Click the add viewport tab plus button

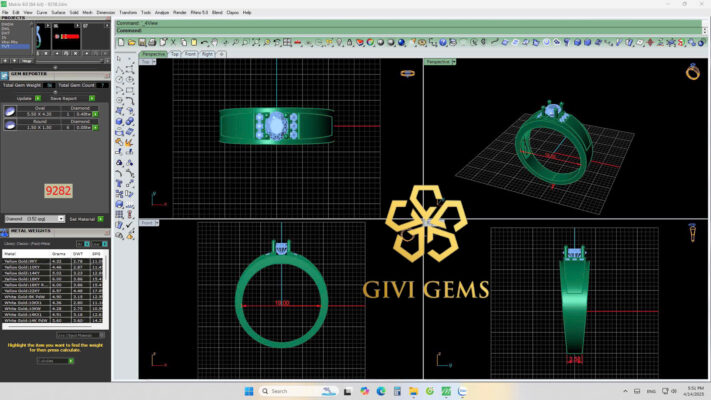[221, 54]
